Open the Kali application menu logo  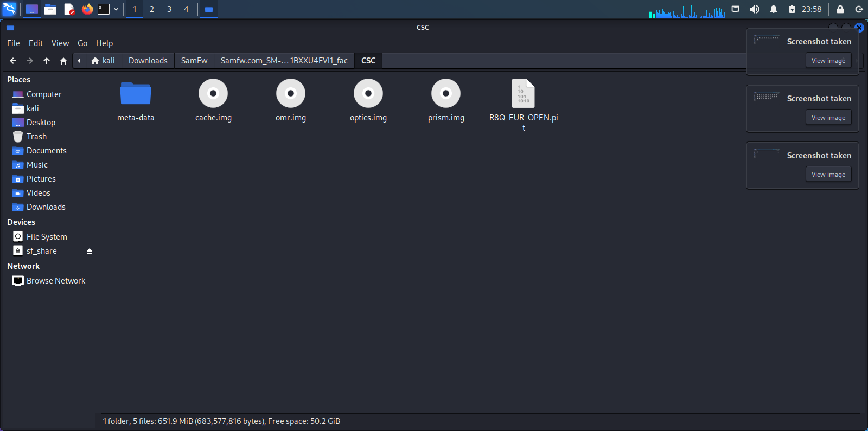click(9, 9)
